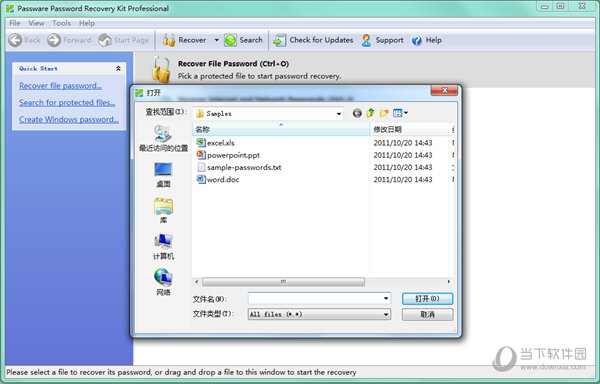600x384 pixels.
Task: Click the Search toolbar button
Action: coord(244,40)
